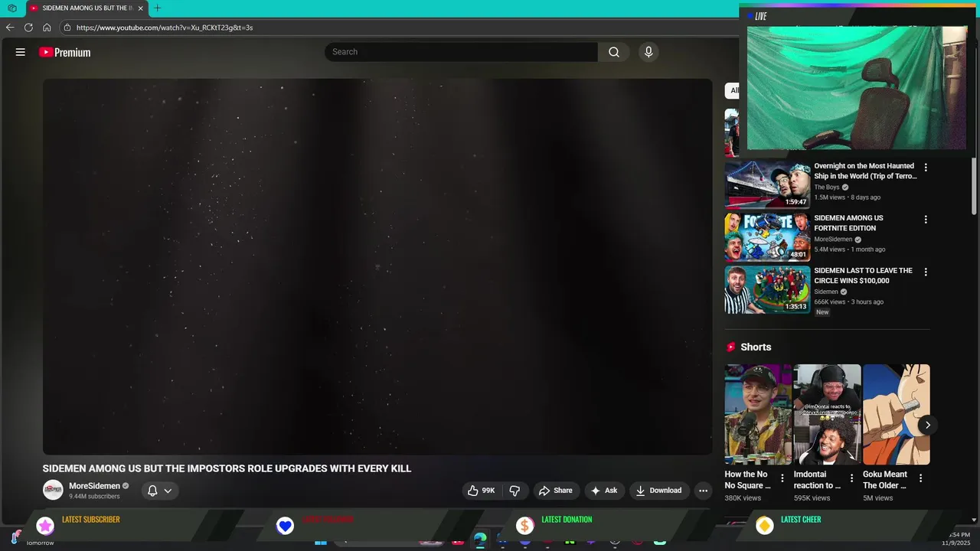Play Imdontai reaction short thumbnail

(x=827, y=414)
